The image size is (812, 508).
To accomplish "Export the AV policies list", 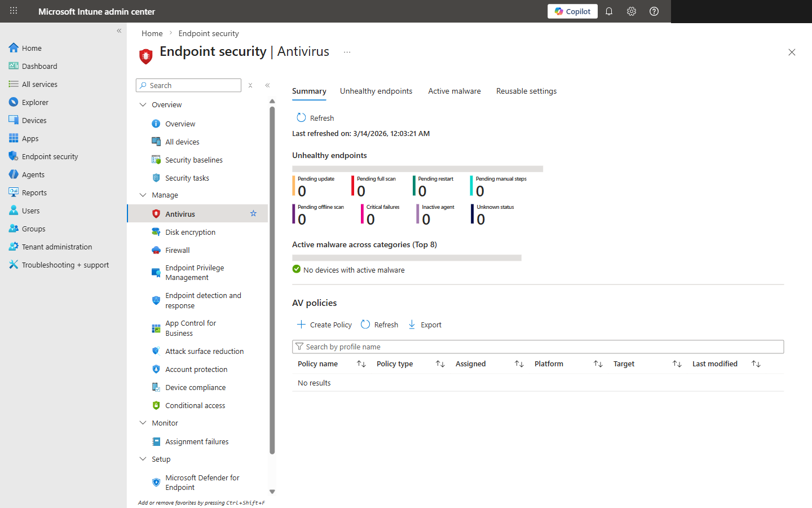I will point(425,325).
